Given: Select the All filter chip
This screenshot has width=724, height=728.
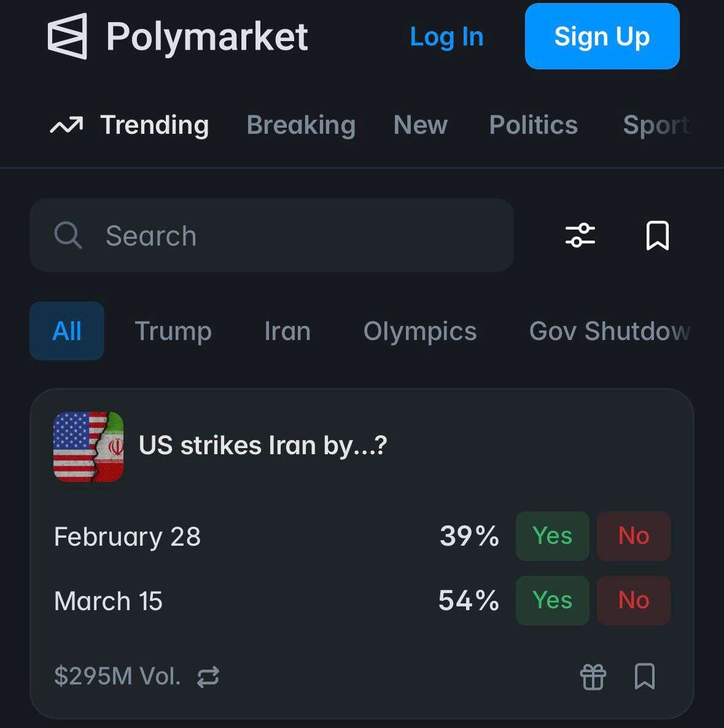Looking at the screenshot, I should coord(67,331).
